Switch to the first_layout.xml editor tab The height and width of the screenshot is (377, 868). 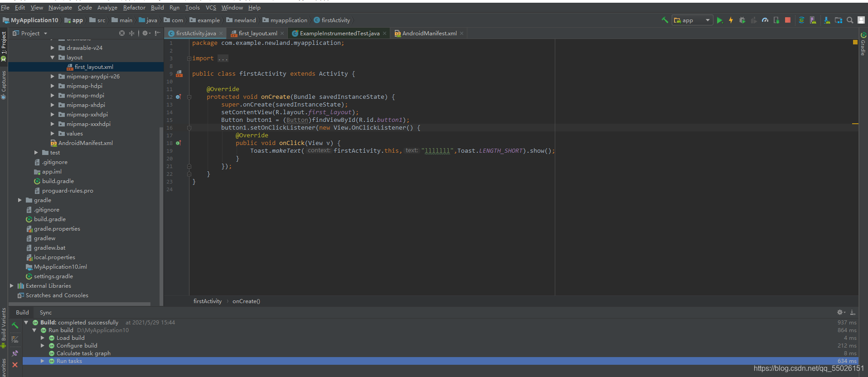[x=257, y=33]
